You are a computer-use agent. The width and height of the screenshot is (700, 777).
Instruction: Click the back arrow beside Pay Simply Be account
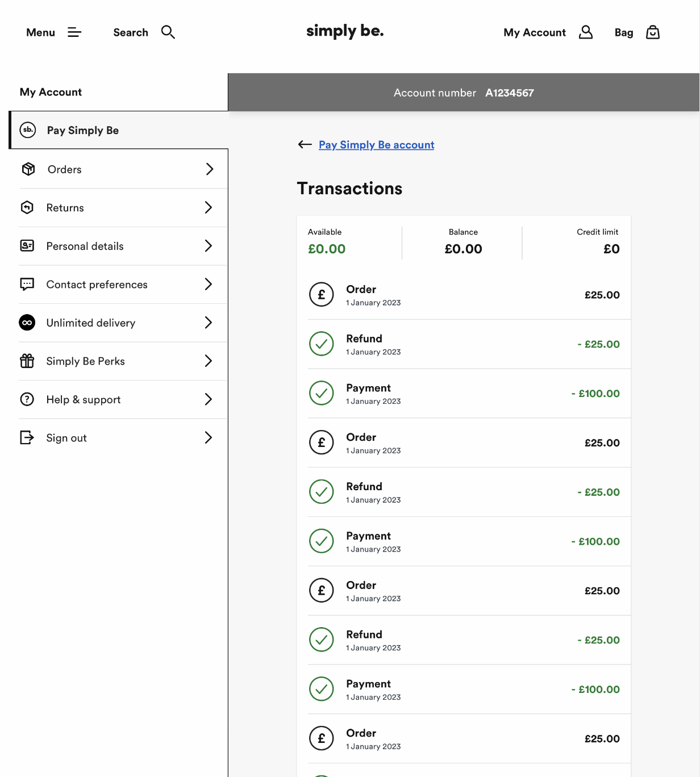(305, 144)
